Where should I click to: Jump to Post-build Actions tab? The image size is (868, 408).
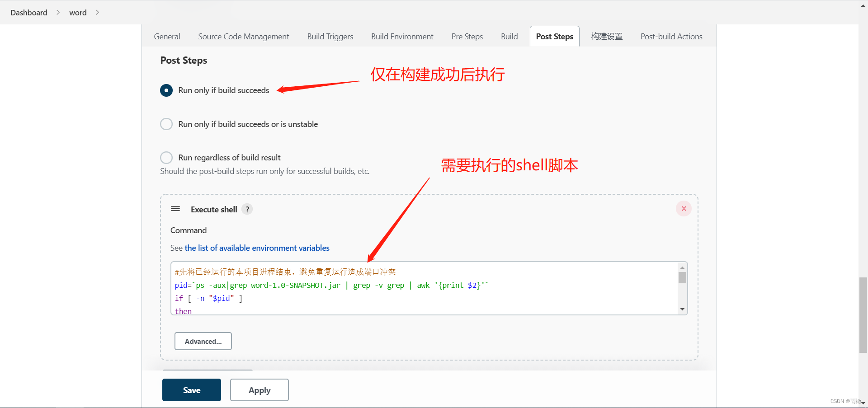coord(671,37)
